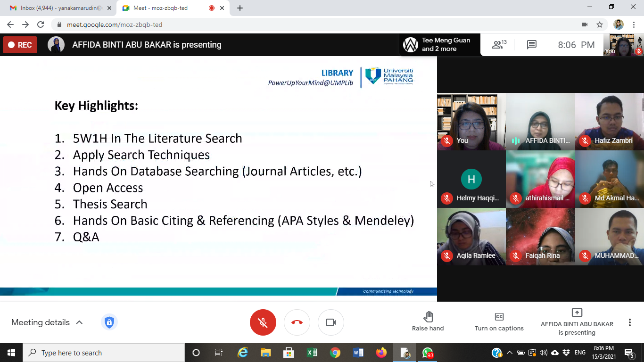Image resolution: width=644 pixels, height=362 pixels.
Task: Open Firefox from taskbar
Action: (381, 353)
